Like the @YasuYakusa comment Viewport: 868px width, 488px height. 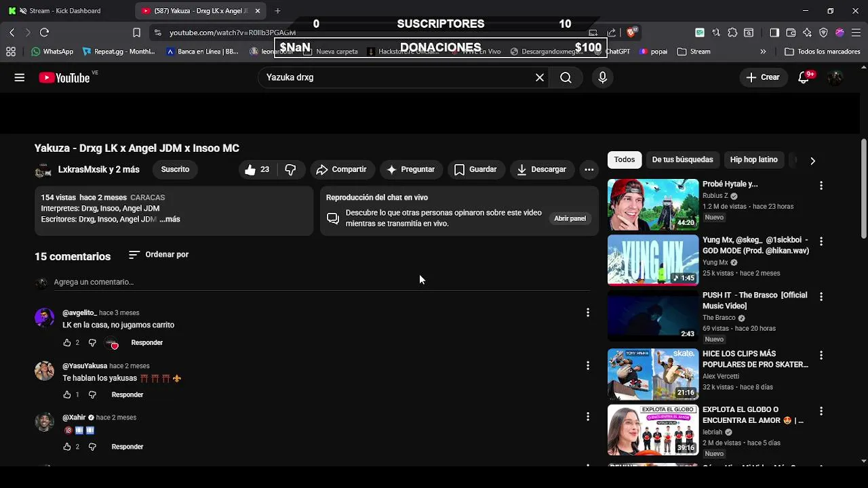(67, 394)
